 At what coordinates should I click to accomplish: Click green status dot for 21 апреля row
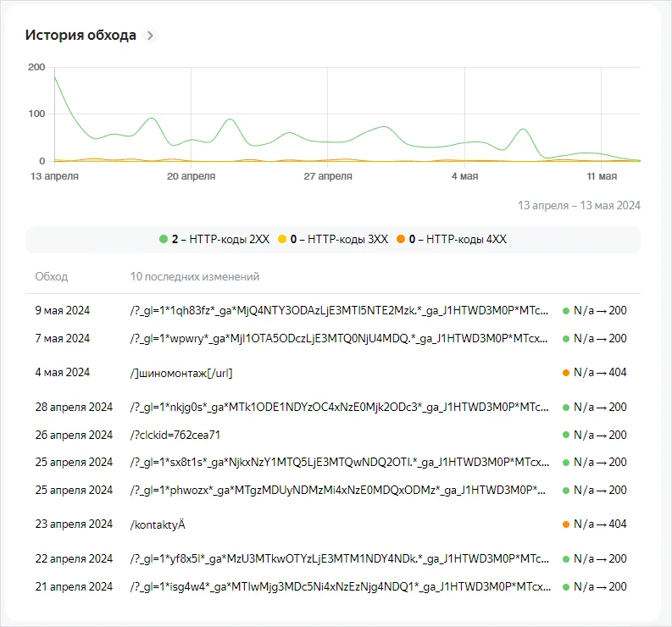(566, 586)
